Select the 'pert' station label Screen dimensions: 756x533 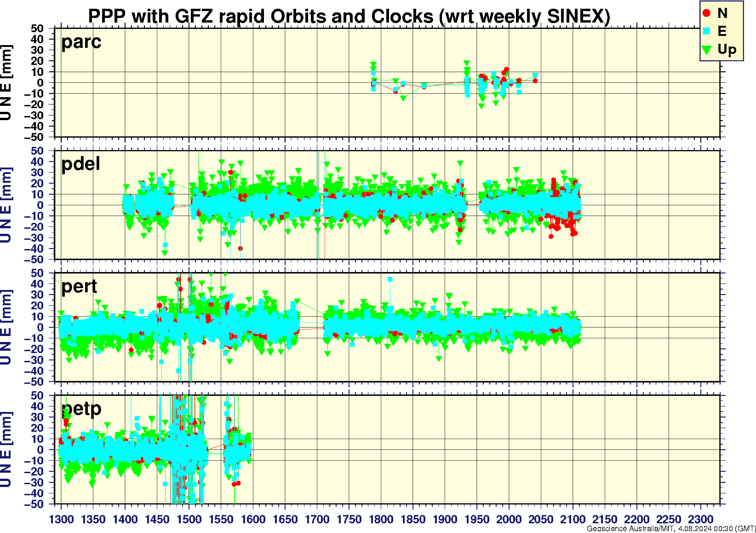pos(79,286)
